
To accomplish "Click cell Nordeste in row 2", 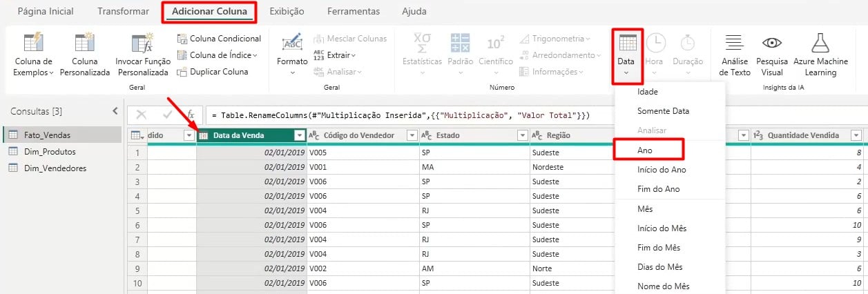I will pyautogui.click(x=572, y=167).
